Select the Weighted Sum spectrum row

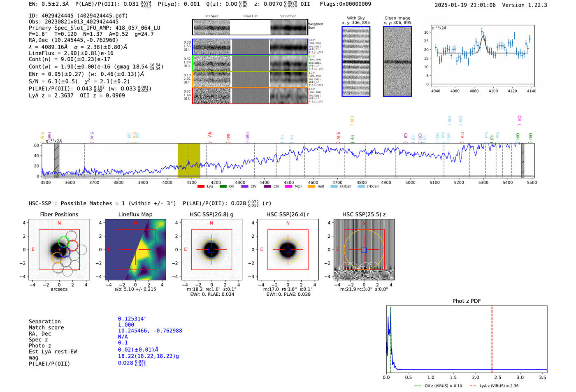pos(250,27)
